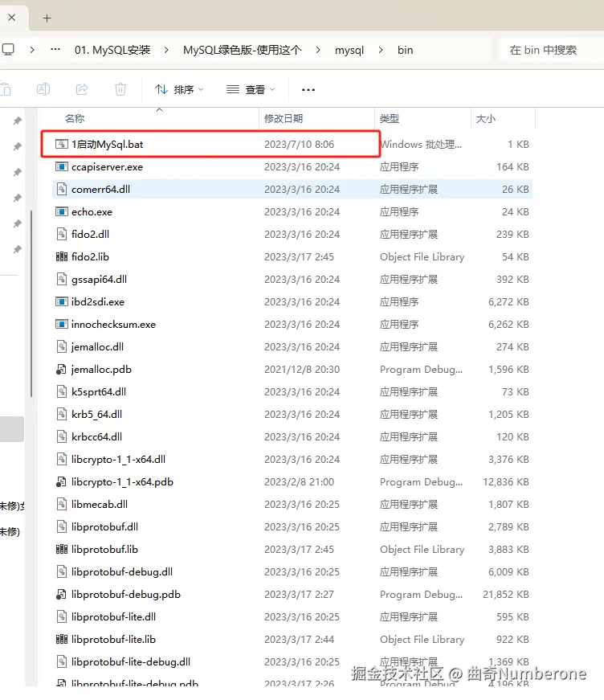The height and width of the screenshot is (700, 604).
Task: Sort by 大小 column header
Action: [486, 119]
